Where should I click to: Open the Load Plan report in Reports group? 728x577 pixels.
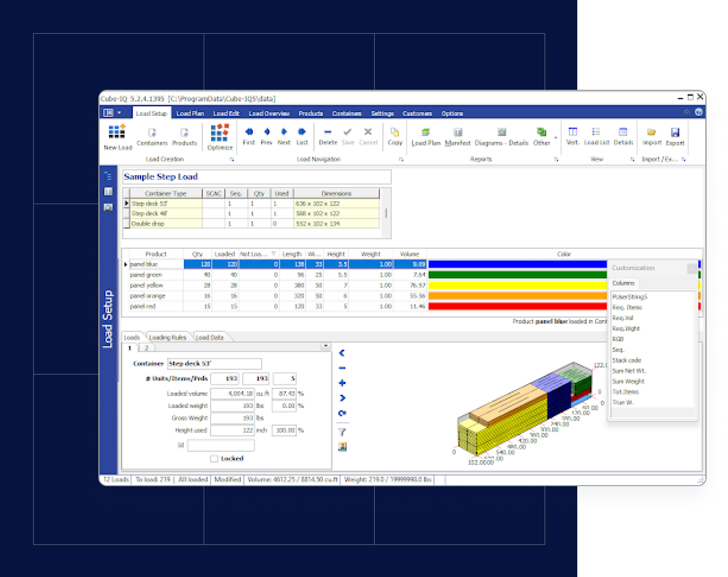tap(426, 137)
